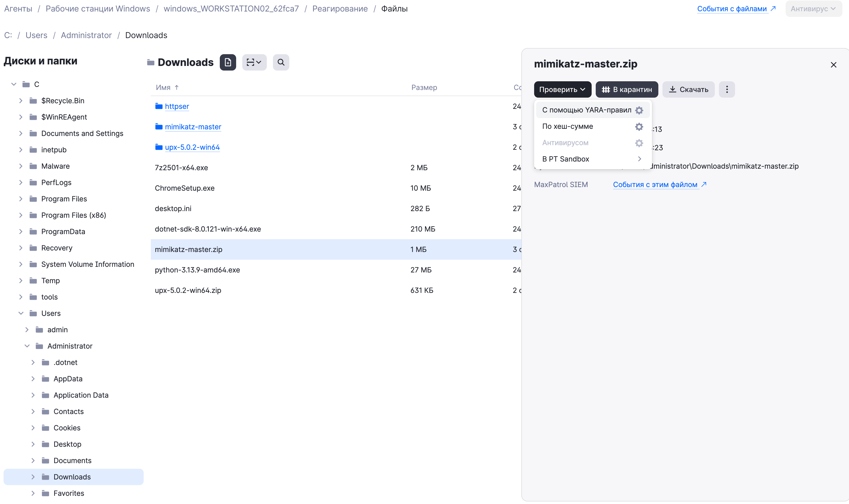Close the mimikatz-master.zip details panel
This screenshot has width=849, height=504.
(x=833, y=65)
